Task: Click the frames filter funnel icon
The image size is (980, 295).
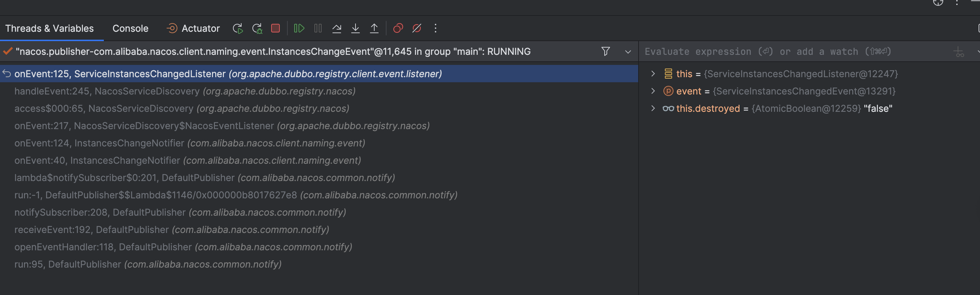Action: (x=606, y=51)
